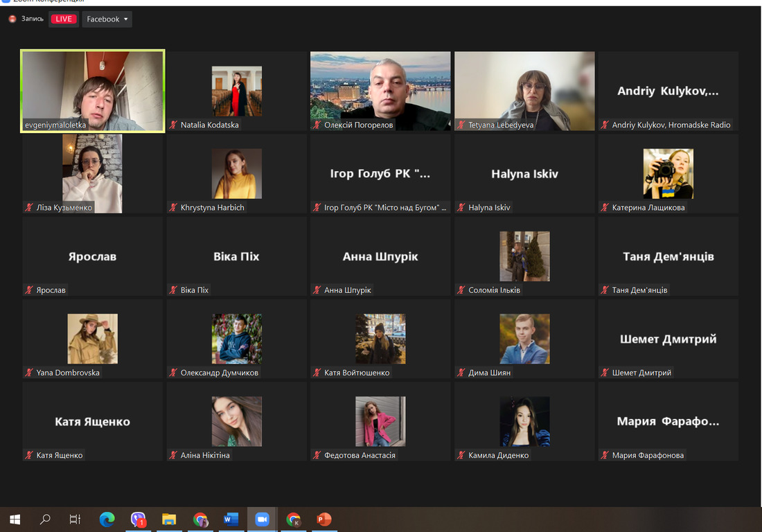The width and height of the screenshot is (762, 532).
Task: Click Khrystyna Harbich's profile photo
Action: pyautogui.click(x=237, y=173)
